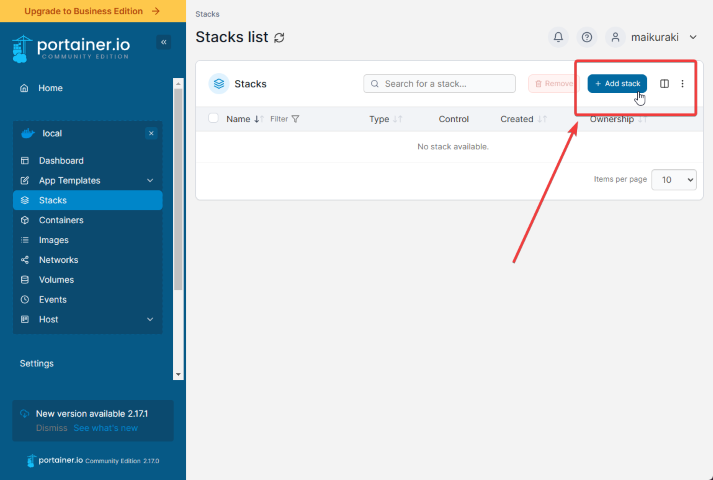Open See what's new link
The height and width of the screenshot is (480, 713).
(x=105, y=428)
